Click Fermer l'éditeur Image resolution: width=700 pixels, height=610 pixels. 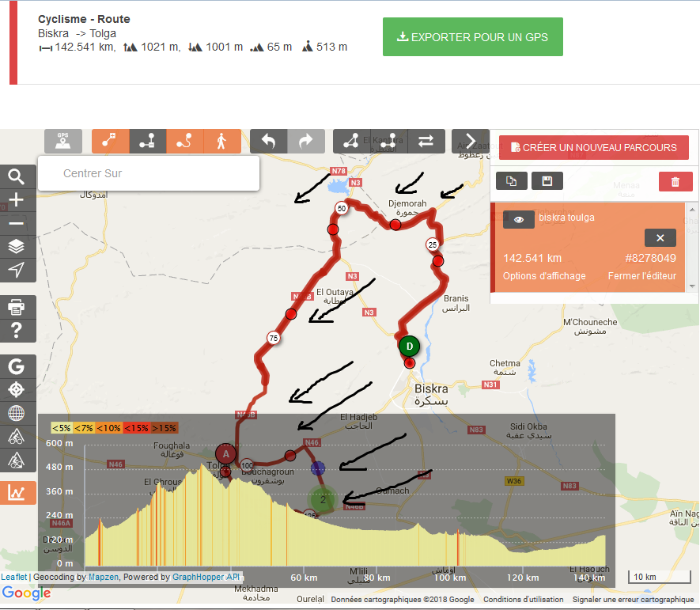(x=642, y=276)
